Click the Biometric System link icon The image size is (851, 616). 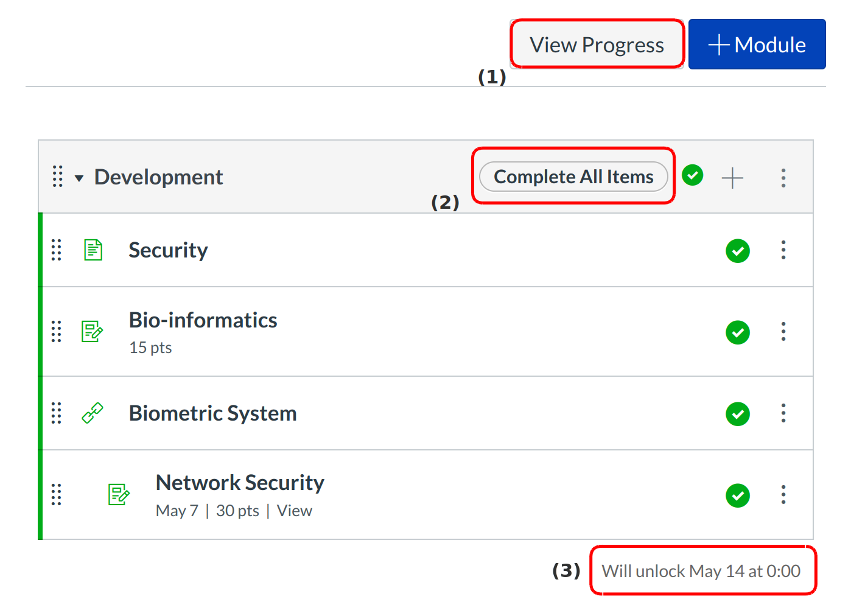[x=93, y=413]
